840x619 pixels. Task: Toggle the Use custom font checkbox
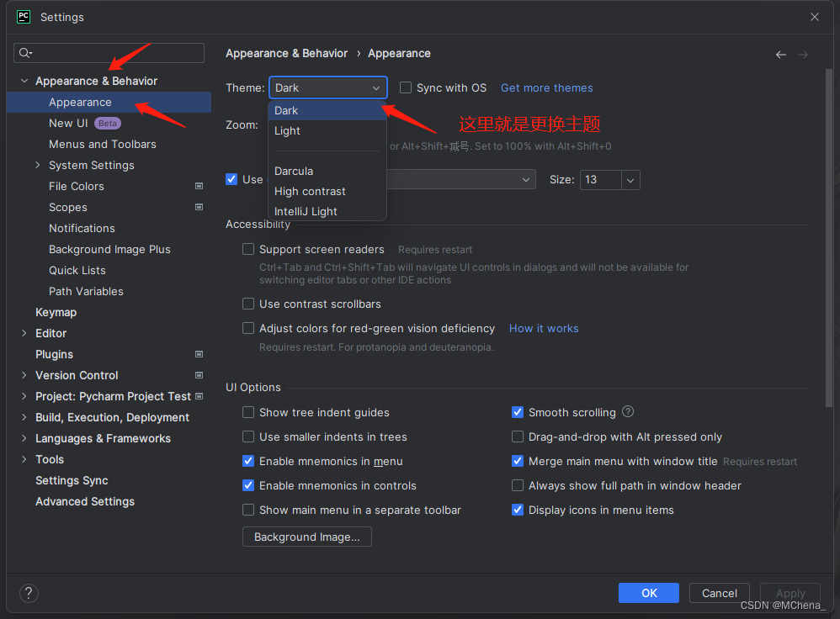tap(231, 179)
